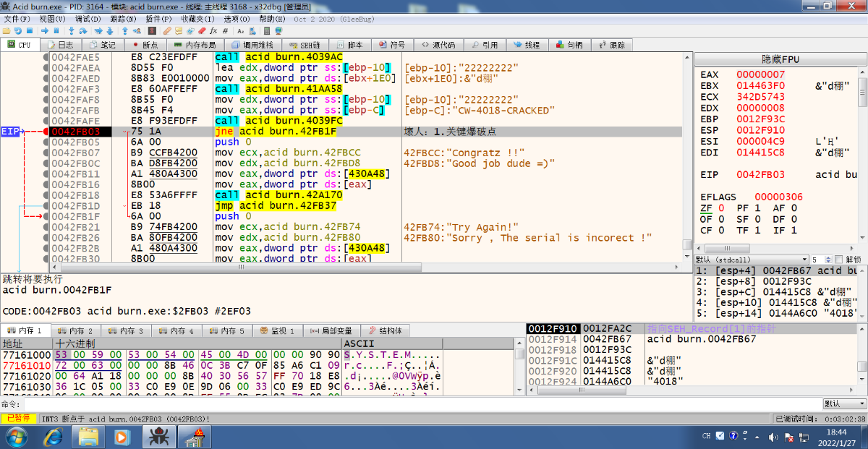Click the Step Into toolbar icon

pos(71,31)
